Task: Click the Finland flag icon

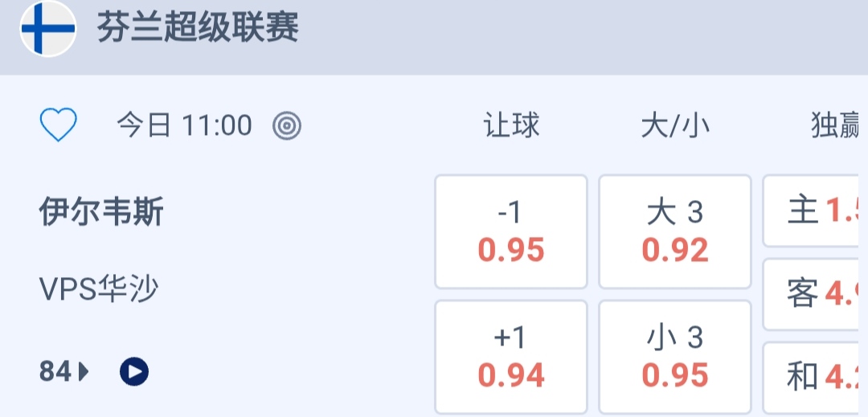Action: 48,29
